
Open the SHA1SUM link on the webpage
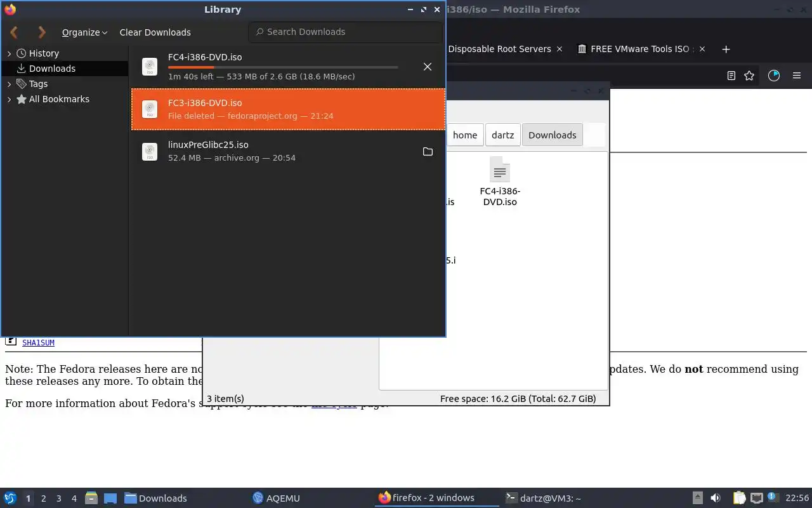[x=38, y=343]
